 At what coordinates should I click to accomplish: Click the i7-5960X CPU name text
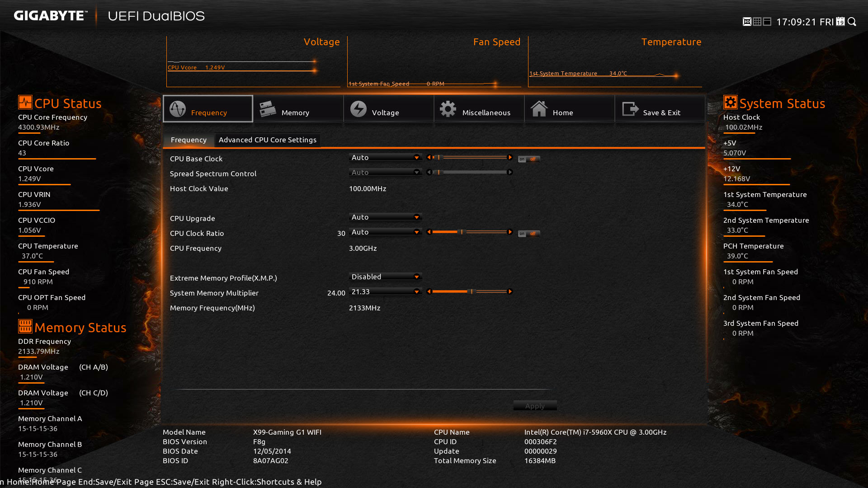[x=595, y=432]
